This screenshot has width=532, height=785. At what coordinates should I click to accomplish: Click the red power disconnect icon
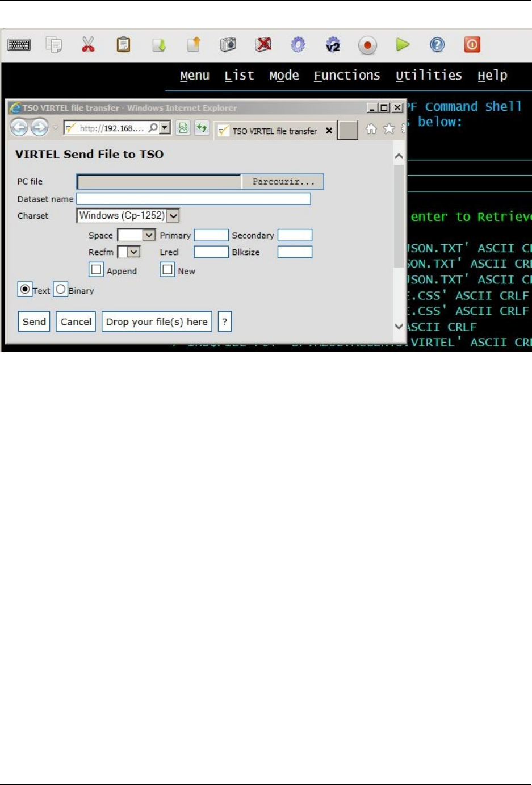472,44
